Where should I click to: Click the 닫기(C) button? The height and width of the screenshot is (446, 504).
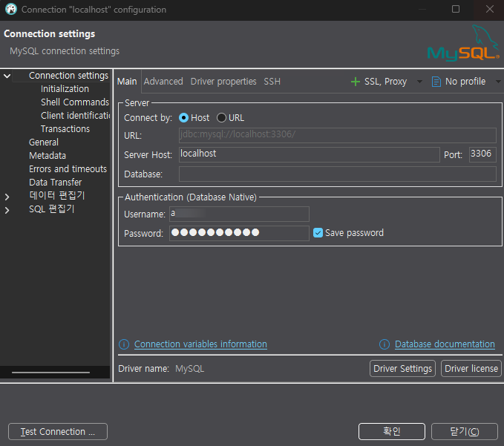[465, 431]
